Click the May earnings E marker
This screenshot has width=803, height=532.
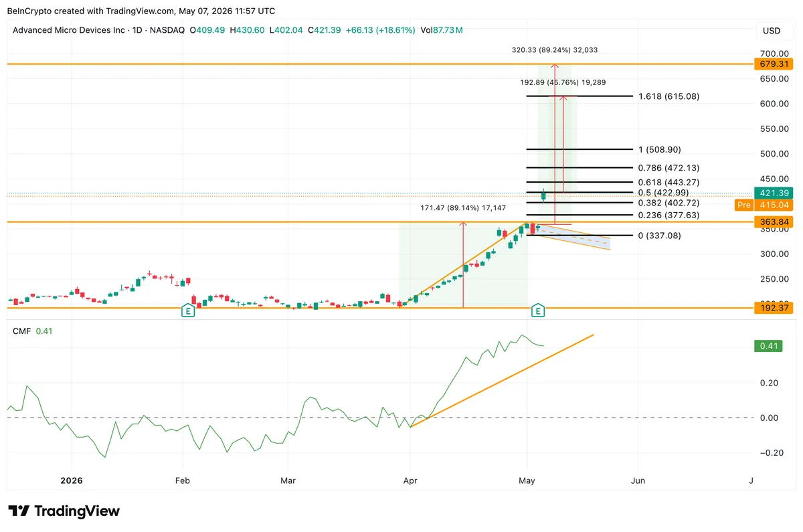coord(537,311)
